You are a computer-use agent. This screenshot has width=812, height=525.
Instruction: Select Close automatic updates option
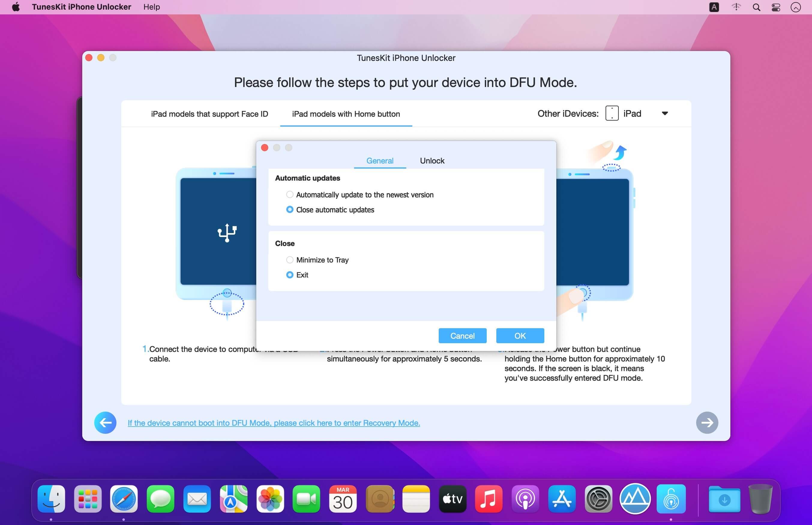[x=290, y=209]
